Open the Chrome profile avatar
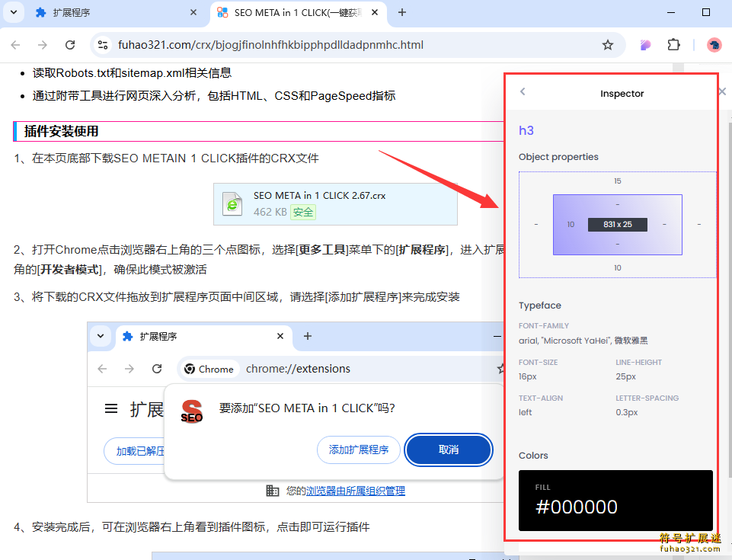This screenshot has height=560, width=732. click(x=714, y=45)
